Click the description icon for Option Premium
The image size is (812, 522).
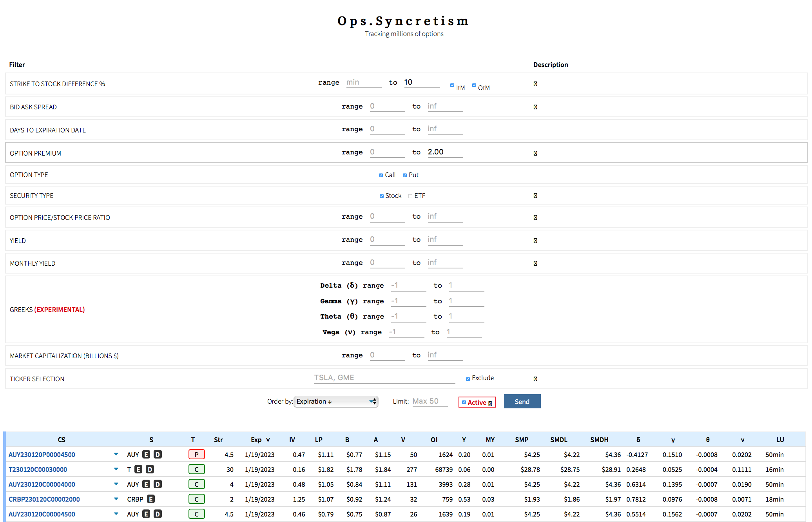pos(535,153)
